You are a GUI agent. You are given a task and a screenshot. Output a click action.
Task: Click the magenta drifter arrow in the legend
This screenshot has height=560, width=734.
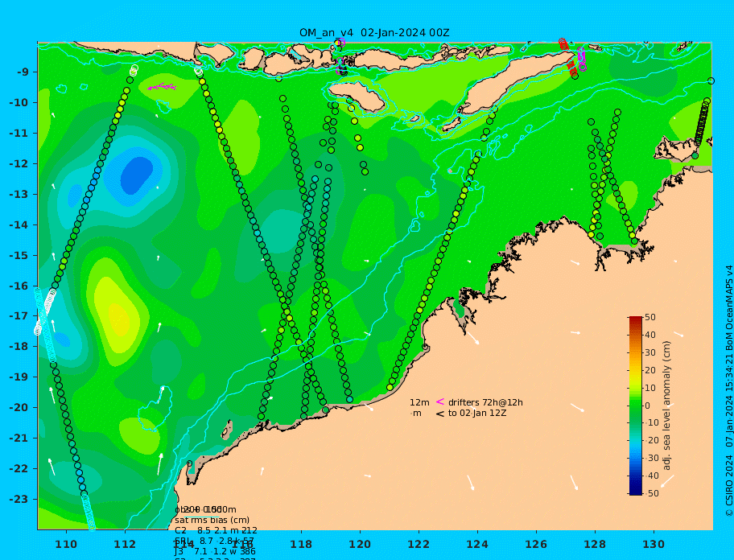440,401
